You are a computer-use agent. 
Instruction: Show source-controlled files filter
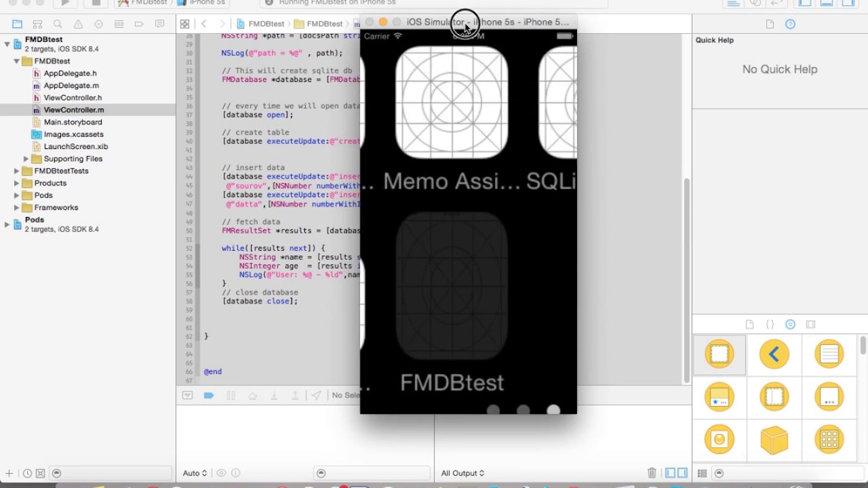(x=40, y=473)
